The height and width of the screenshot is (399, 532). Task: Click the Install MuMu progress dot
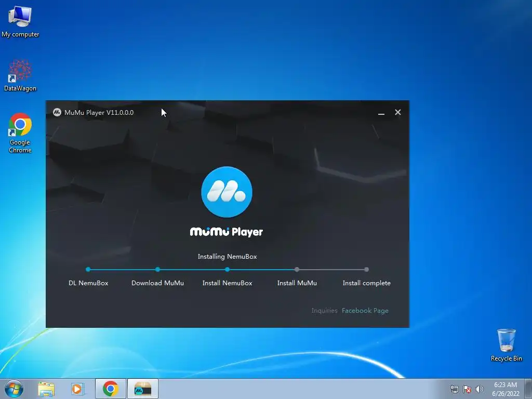click(297, 270)
